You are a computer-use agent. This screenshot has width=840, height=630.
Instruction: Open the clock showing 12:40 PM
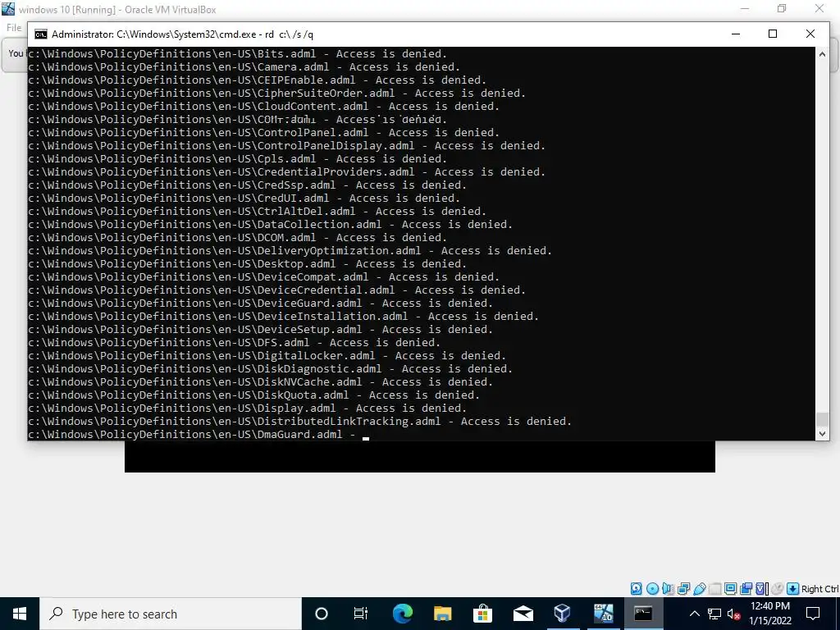(769, 614)
